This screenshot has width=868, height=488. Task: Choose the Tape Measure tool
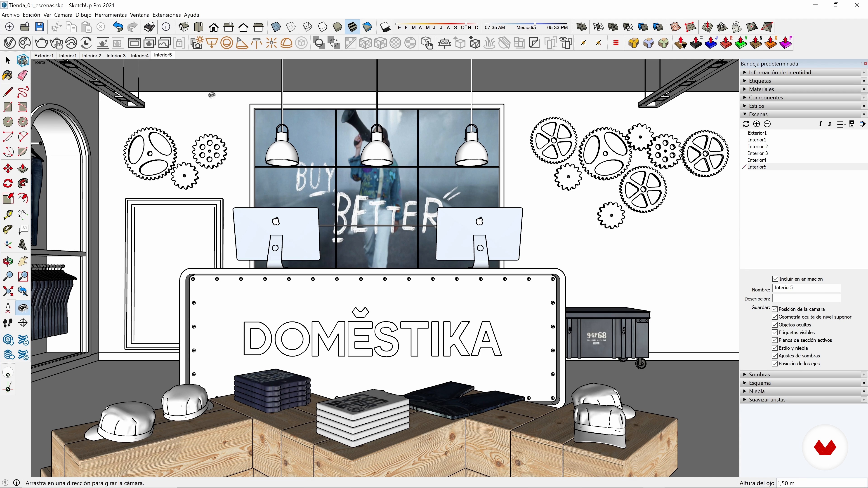pyautogui.click(x=8, y=214)
